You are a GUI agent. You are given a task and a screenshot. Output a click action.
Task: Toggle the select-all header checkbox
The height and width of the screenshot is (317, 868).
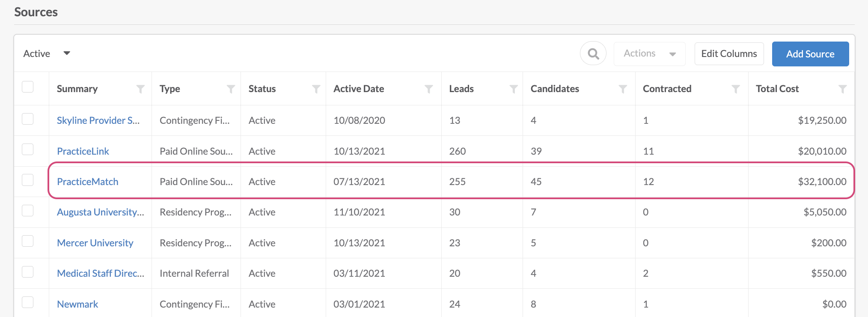[28, 87]
